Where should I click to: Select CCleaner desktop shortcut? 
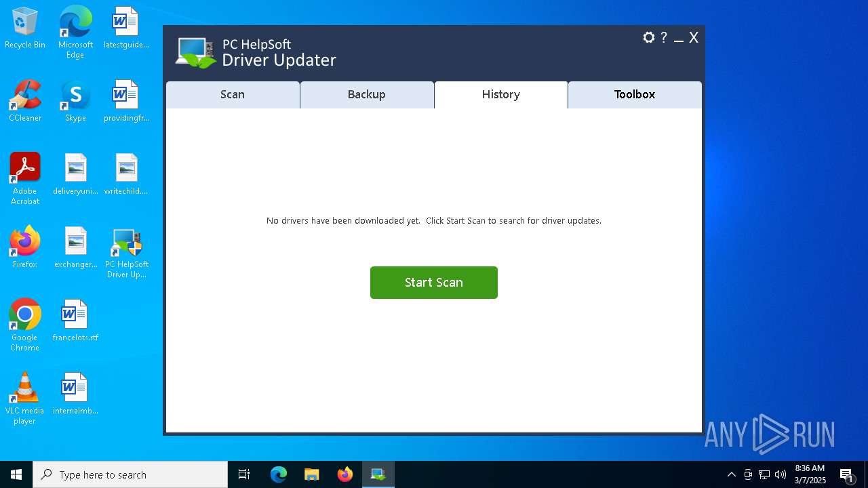25,102
